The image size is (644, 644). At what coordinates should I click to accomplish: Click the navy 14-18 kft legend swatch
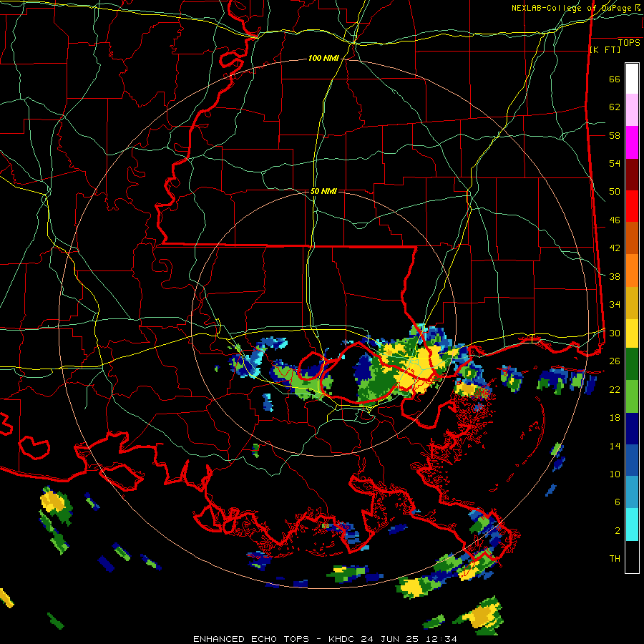point(632,429)
